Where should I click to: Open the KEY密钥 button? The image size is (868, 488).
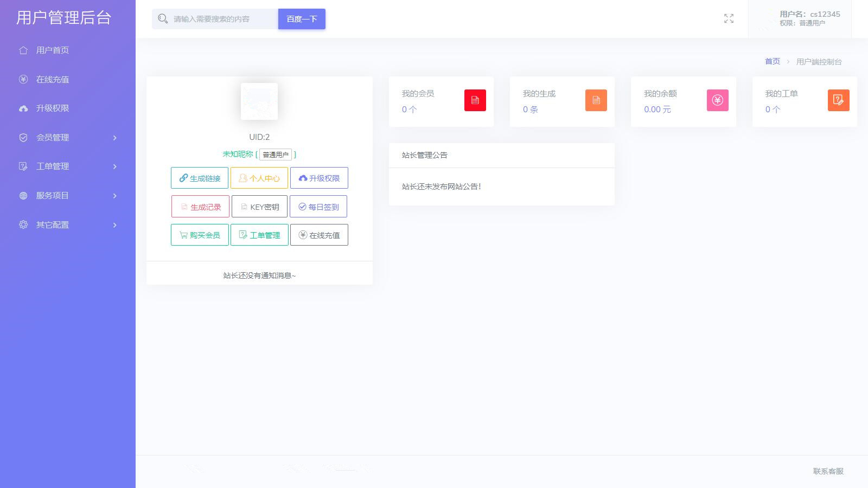tap(259, 207)
